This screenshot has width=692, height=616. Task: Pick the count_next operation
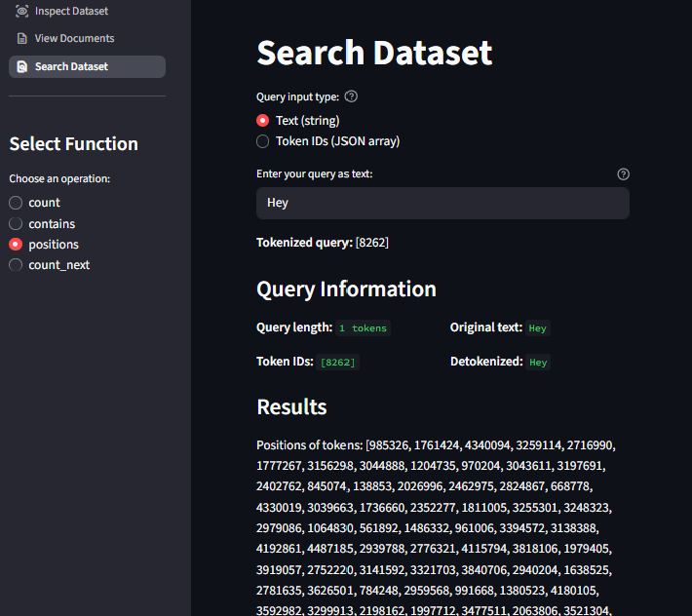pyautogui.click(x=16, y=265)
